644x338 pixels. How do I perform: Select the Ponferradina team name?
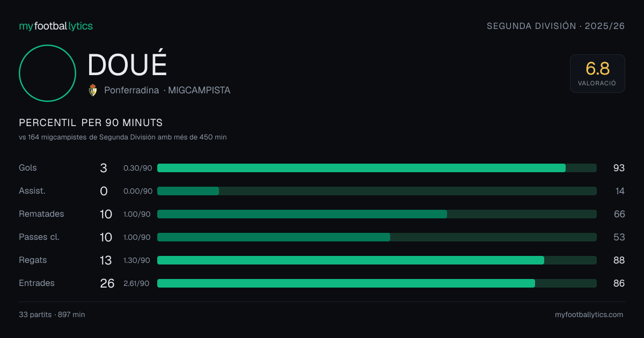click(131, 90)
